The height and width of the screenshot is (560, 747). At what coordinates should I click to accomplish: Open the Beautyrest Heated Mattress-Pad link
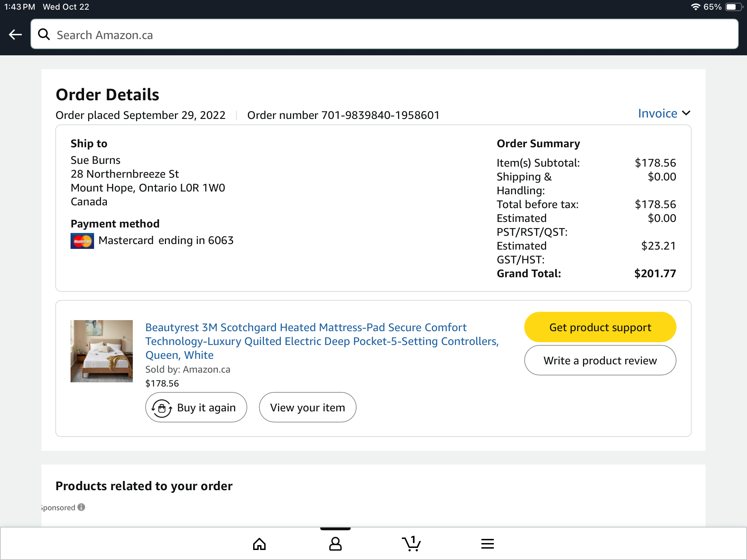point(322,341)
